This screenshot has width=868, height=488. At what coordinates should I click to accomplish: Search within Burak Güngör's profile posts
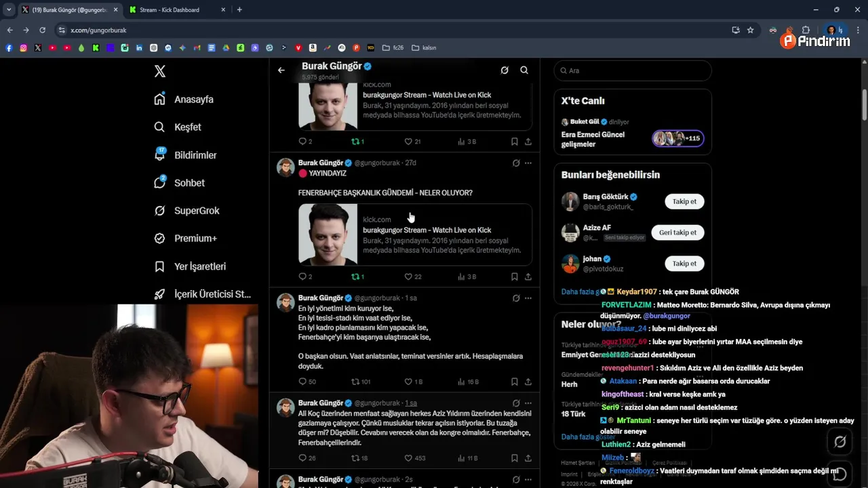[524, 70]
